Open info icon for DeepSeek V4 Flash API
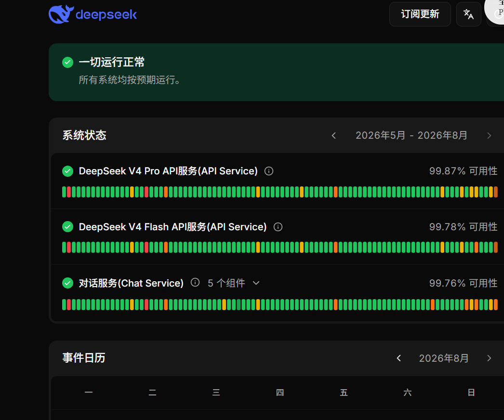504x420 pixels. 278,227
